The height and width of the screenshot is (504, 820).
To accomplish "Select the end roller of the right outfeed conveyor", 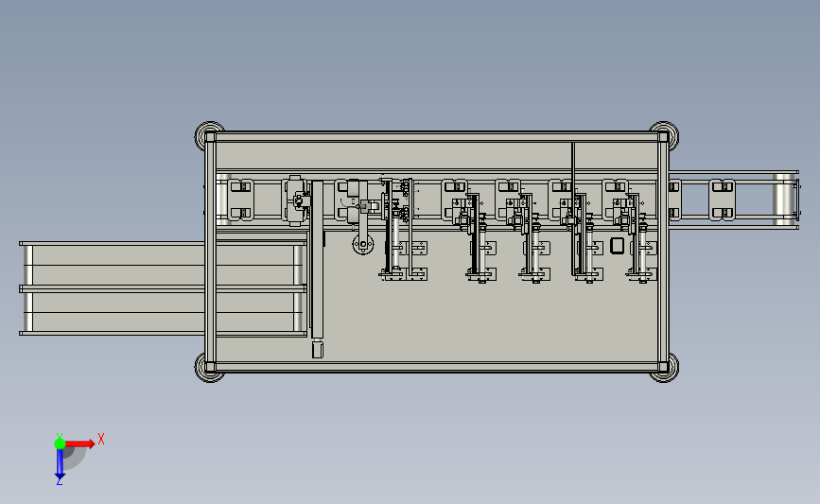I will coord(783,200).
